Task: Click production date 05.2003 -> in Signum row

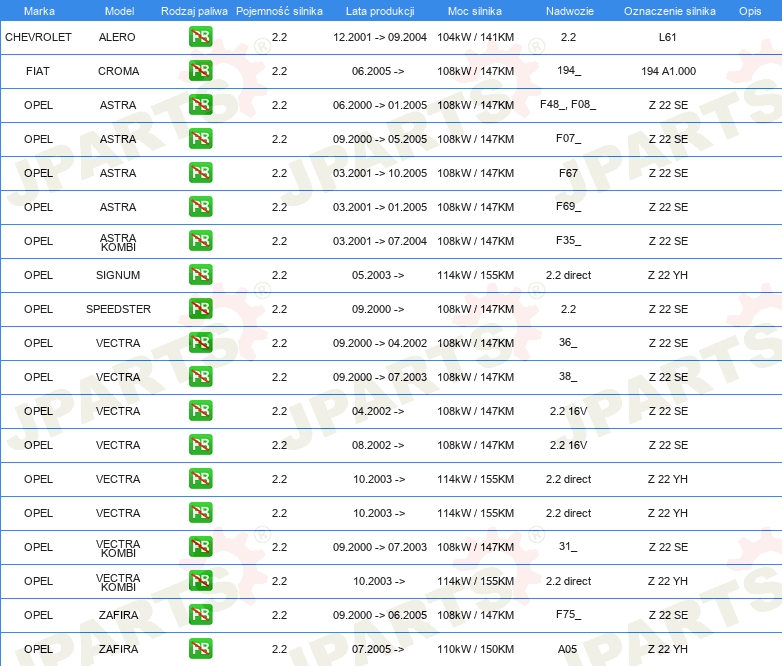Action: [378, 275]
